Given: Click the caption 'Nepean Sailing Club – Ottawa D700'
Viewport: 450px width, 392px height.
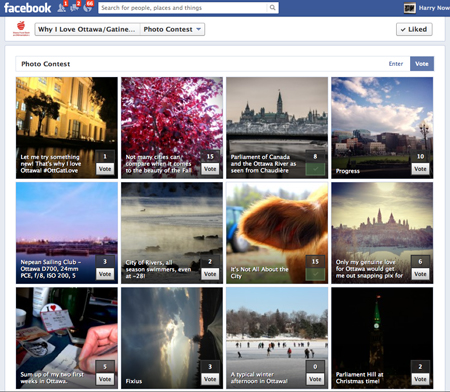Looking at the screenshot, I should point(51,269).
